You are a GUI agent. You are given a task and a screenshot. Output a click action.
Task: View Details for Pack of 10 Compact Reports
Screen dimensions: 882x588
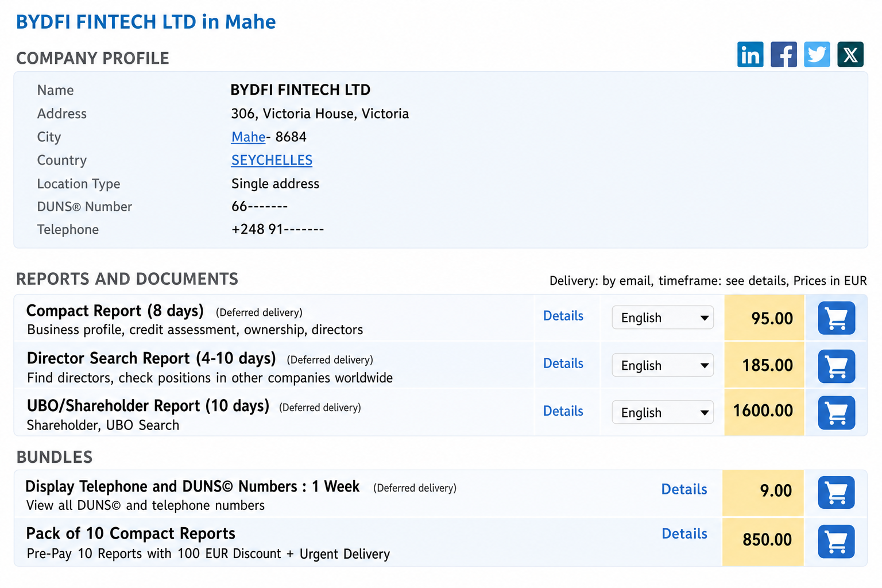pos(684,533)
